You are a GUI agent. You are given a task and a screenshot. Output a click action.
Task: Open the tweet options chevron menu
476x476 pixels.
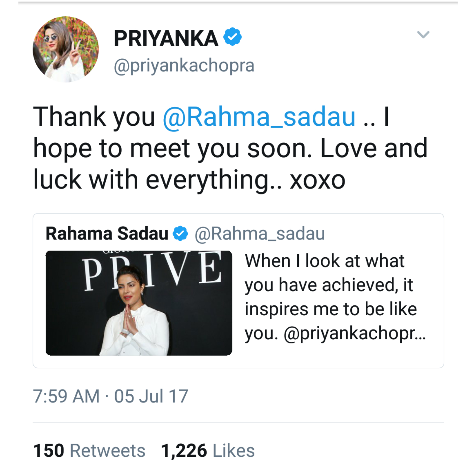coord(423,35)
